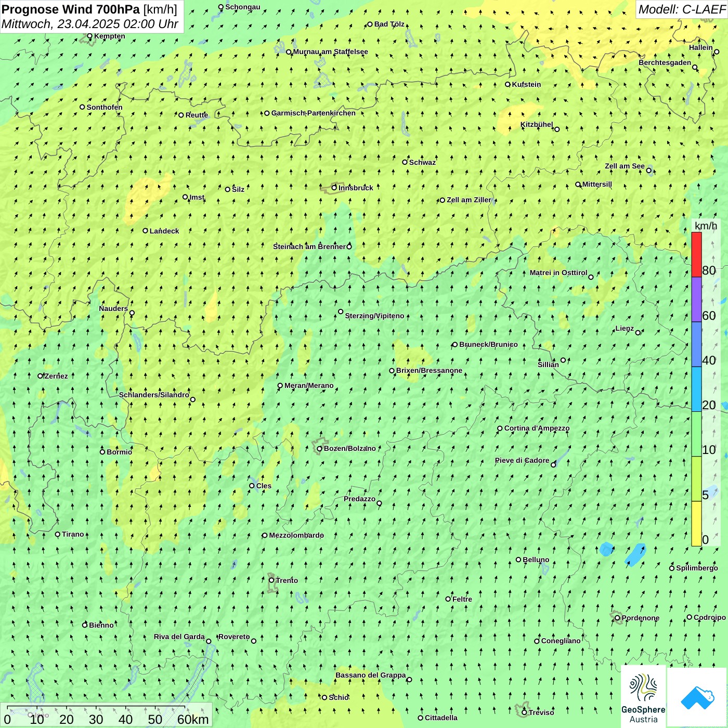Click the 'Prognose Wind 700hPa' title
Image resolution: width=728 pixels, height=728 pixels.
[71, 9]
